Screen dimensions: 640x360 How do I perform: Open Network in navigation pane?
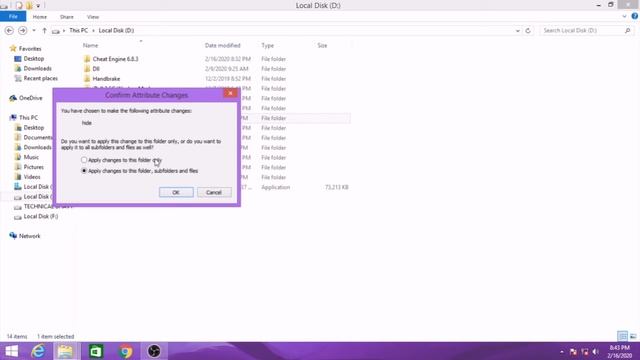coord(29,236)
